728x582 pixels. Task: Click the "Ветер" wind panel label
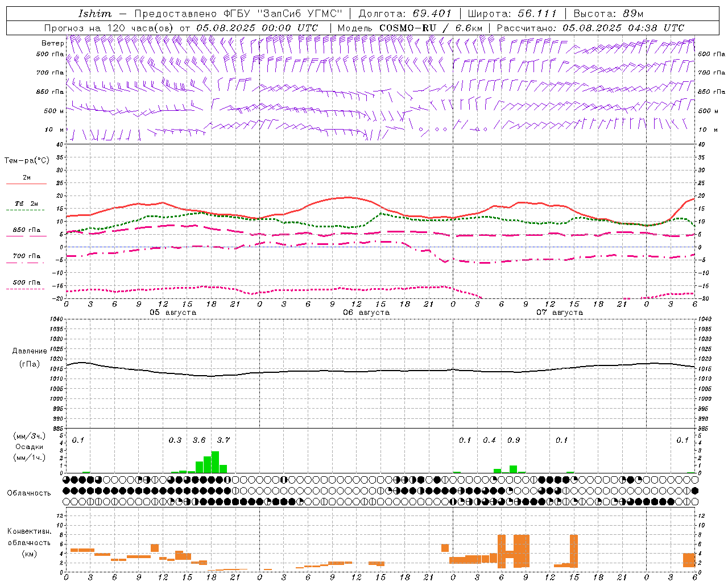coord(52,43)
